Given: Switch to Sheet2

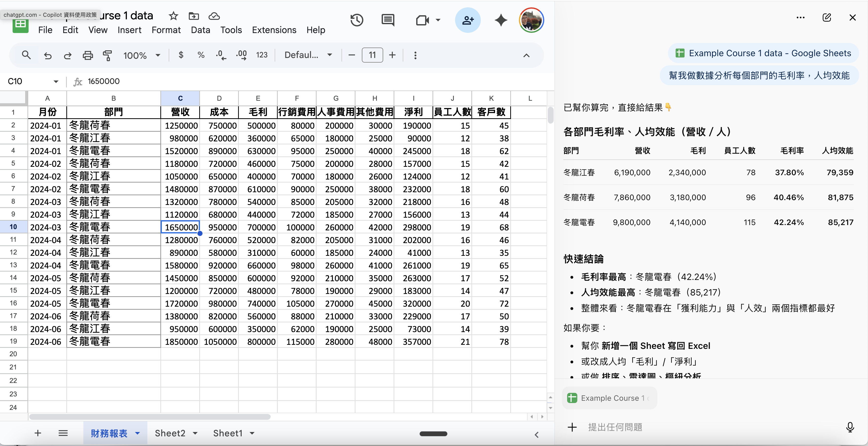Looking at the screenshot, I should pyautogui.click(x=170, y=433).
